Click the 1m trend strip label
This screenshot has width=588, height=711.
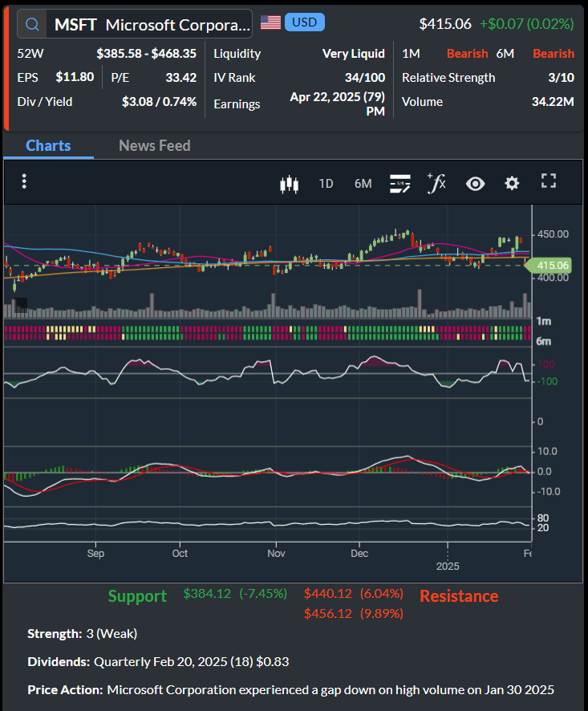(544, 322)
